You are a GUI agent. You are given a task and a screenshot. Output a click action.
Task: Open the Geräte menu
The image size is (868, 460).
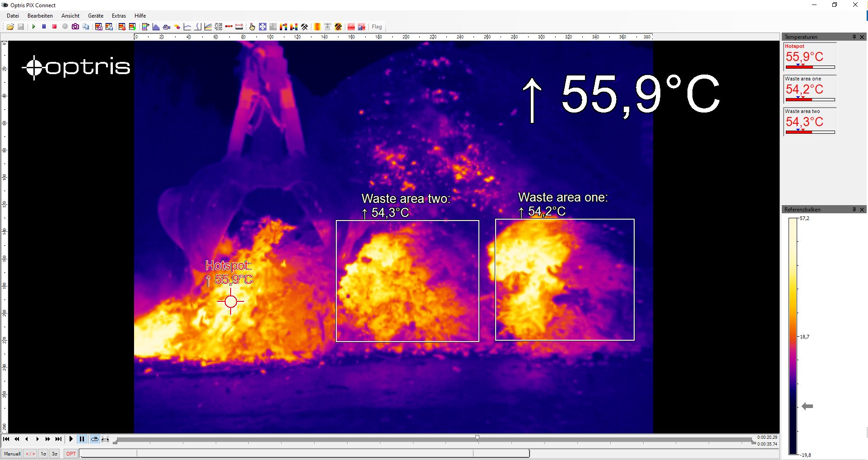[95, 15]
